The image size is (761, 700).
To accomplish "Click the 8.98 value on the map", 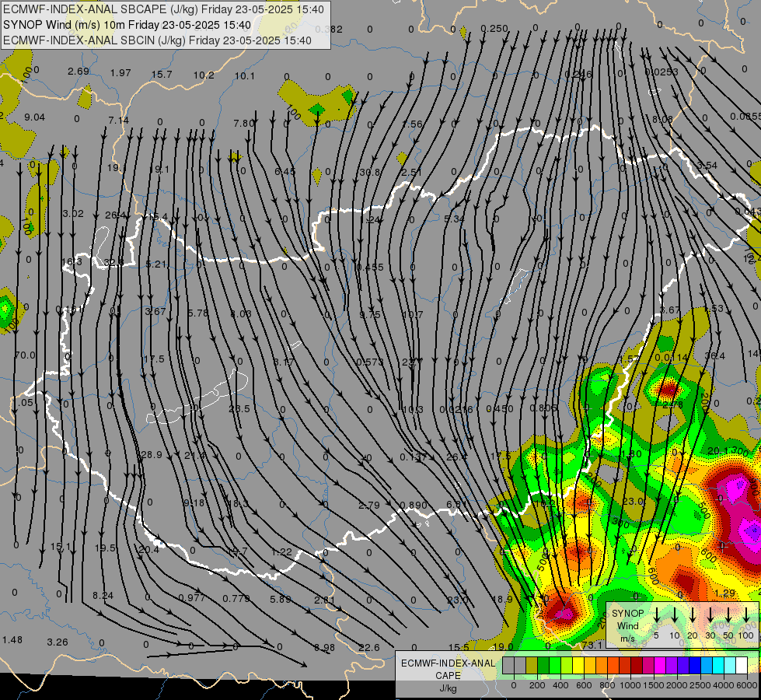I will (325, 647).
